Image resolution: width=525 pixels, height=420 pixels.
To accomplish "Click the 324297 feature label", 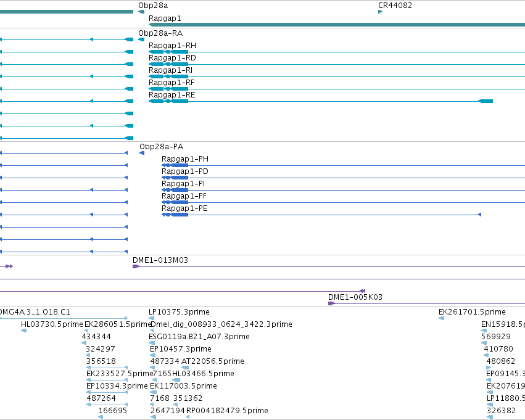I will click(x=101, y=349).
